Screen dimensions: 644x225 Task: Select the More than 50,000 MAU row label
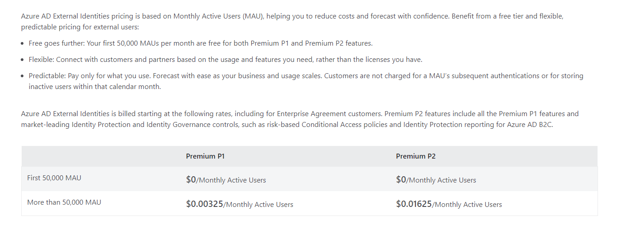64,202
